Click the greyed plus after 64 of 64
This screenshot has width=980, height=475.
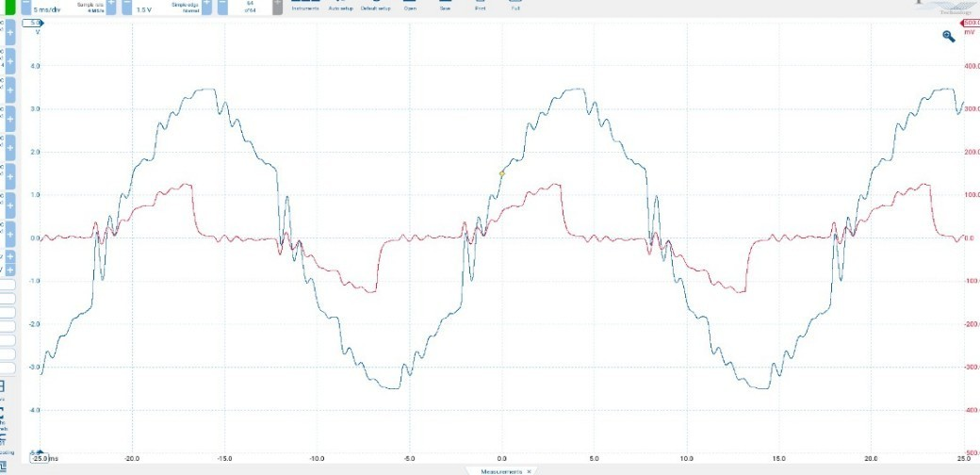277,8
